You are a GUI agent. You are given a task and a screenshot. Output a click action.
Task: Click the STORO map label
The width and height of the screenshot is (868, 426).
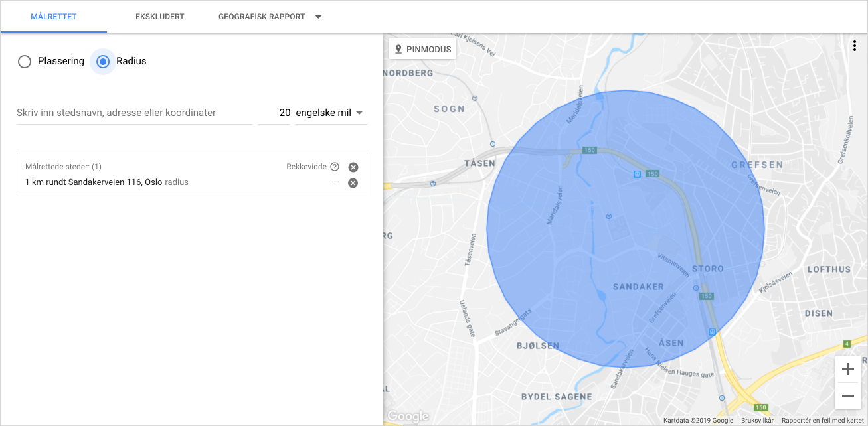pos(708,269)
